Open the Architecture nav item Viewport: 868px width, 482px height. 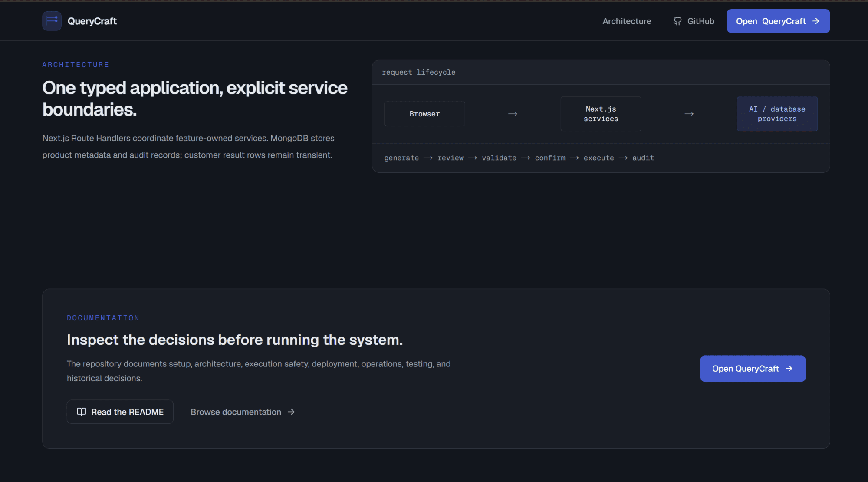627,21
